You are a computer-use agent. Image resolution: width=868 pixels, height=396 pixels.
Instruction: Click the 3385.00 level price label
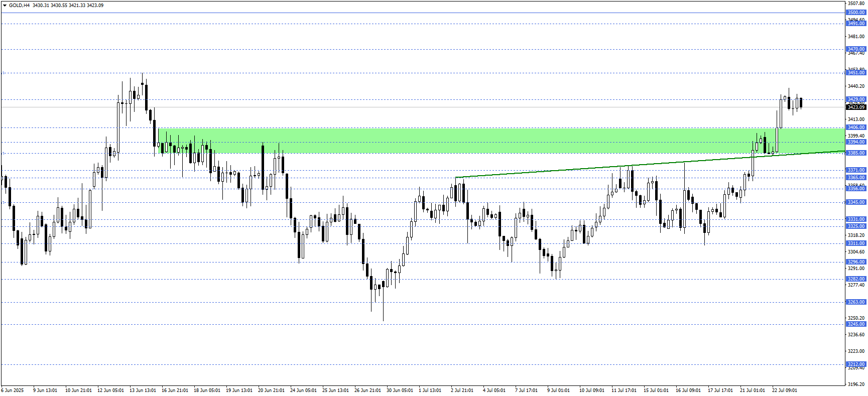click(856, 153)
